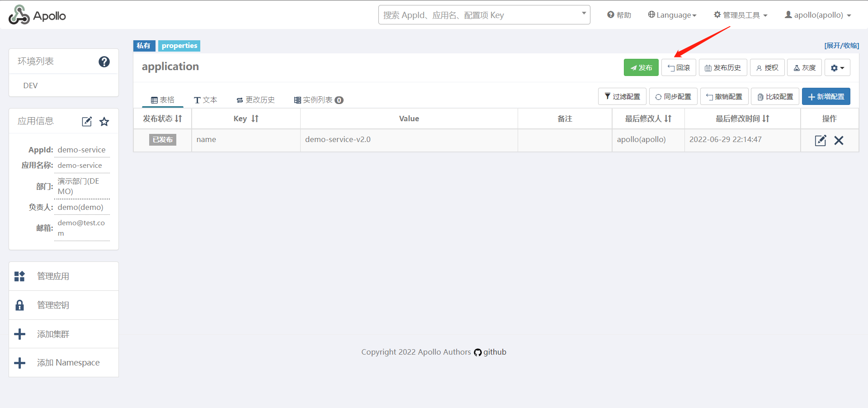Click the Apollo logo
This screenshot has width=868, height=408.
coord(37,15)
